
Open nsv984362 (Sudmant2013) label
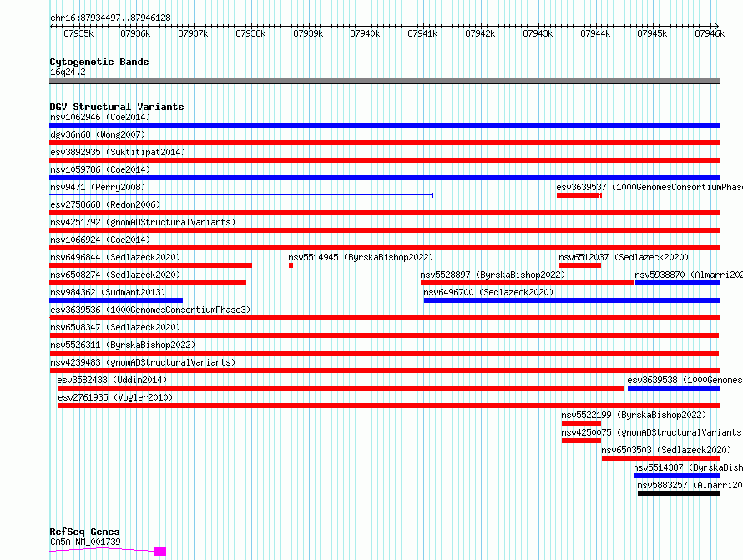tap(108, 292)
